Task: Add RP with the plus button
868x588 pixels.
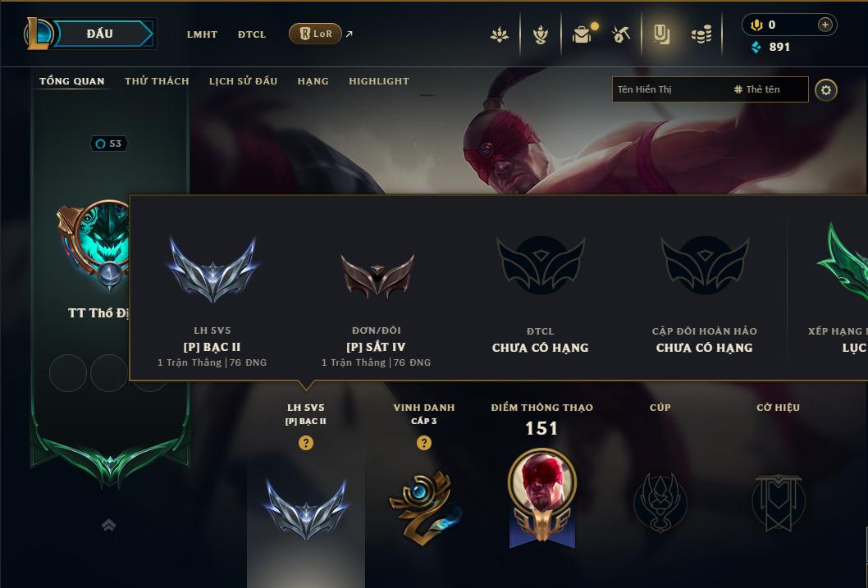Action: pos(825,25)
